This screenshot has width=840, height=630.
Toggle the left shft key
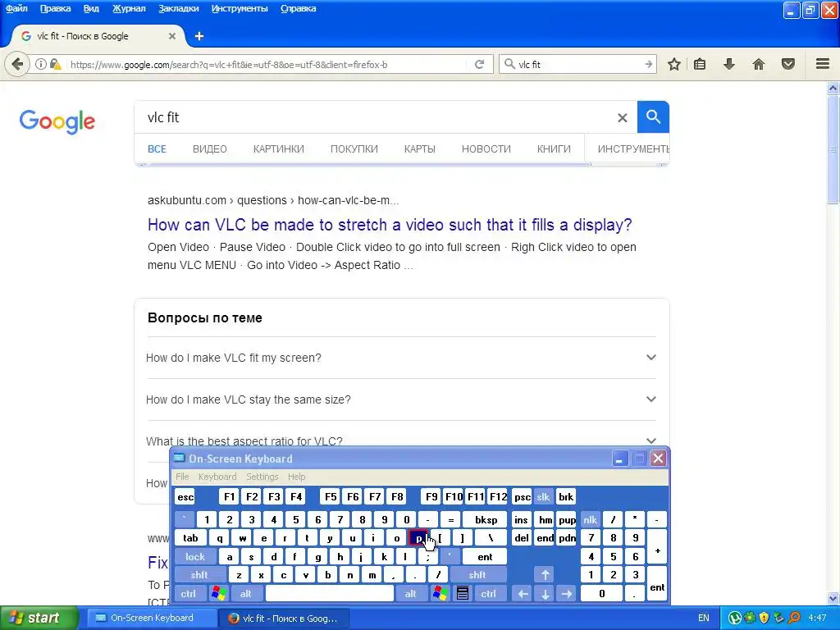tap(199, 575)
